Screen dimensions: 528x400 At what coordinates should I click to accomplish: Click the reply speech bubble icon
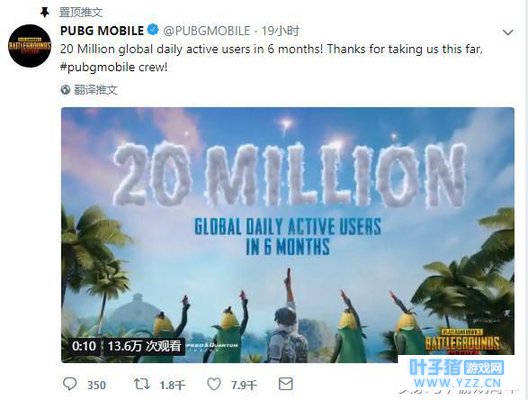[x=70, y=384]
